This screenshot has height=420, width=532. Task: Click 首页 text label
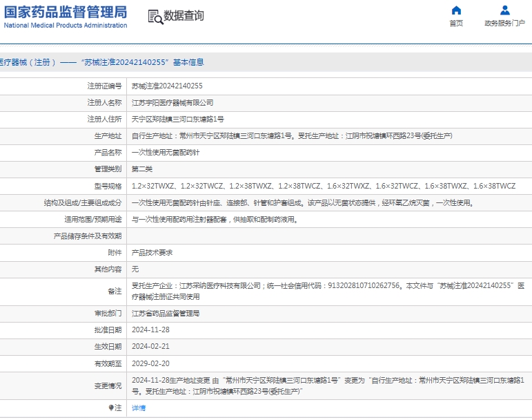(x=456, y=23)
